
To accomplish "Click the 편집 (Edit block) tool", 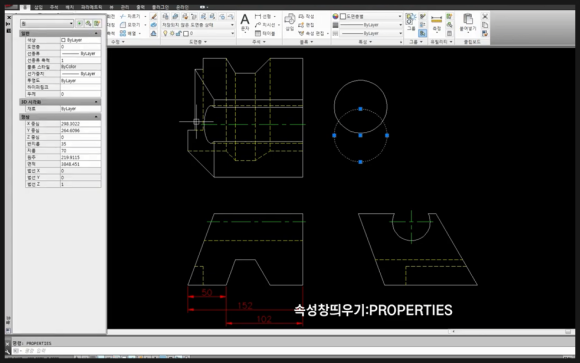I will pyautogui.click(x=306, y=25).
